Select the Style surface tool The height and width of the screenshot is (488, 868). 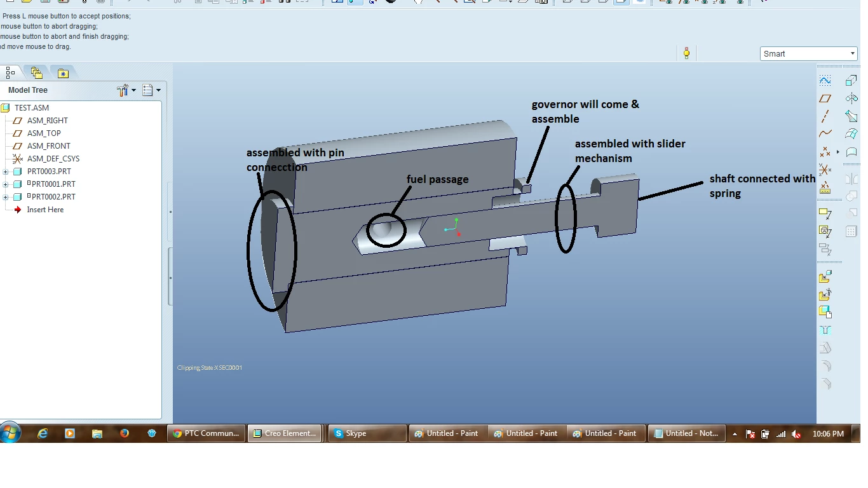(851, 152)
